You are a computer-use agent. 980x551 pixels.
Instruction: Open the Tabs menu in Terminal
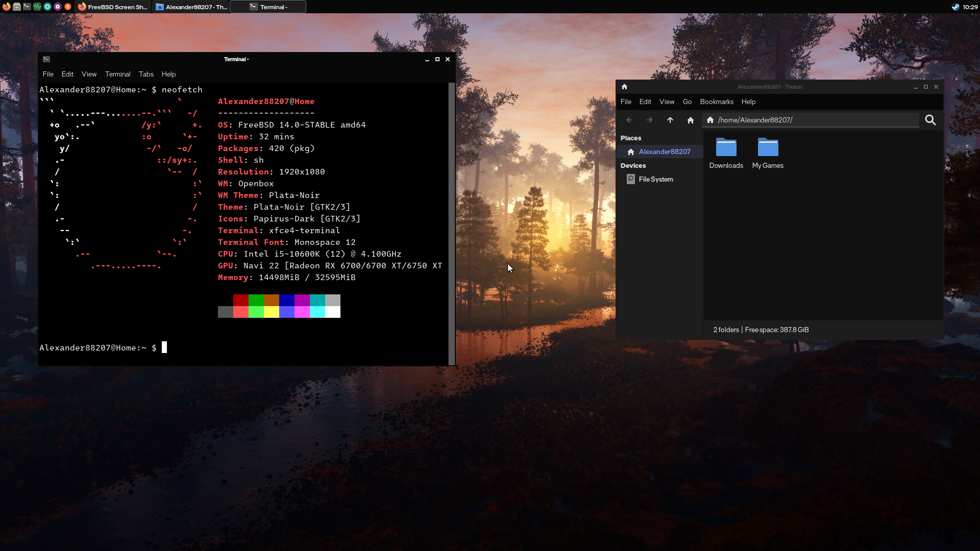[145, 74]
